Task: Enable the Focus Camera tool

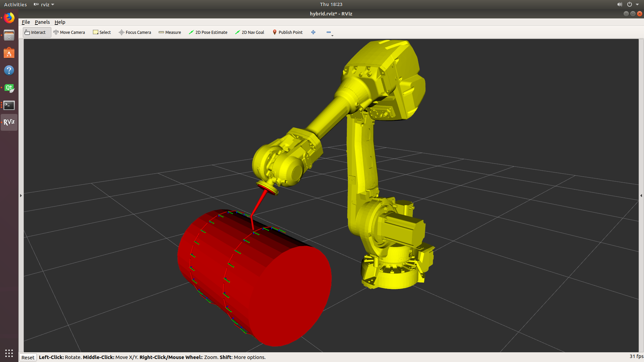Action: pyautogui.click(x=135, y=32)
